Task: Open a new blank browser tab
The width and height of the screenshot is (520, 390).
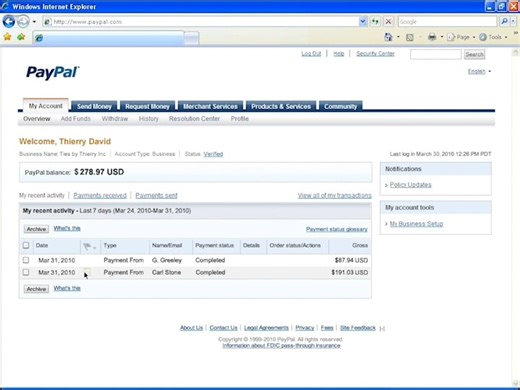Action: pyautogui.click(x=191, y=38)
